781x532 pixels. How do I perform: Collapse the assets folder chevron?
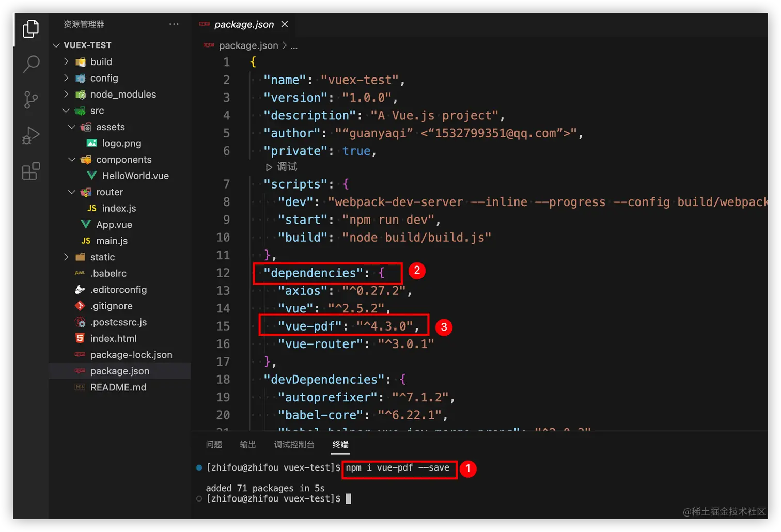tap(72, 127)
